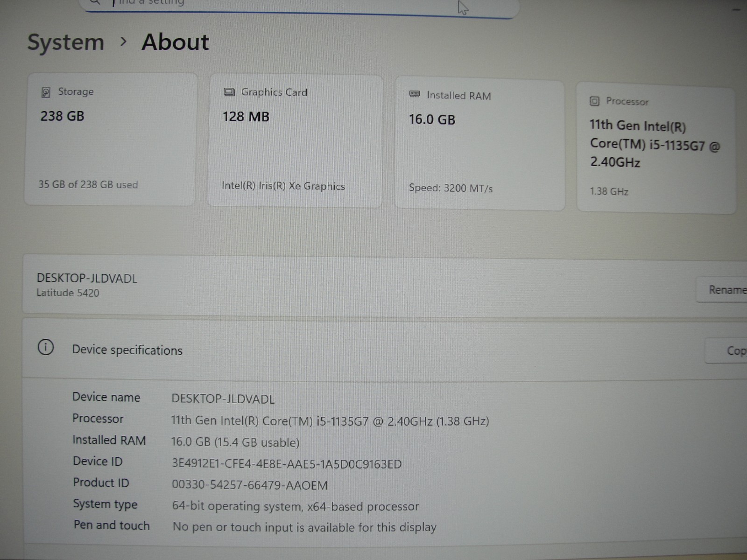Copy device specifications with Copy button
This screenshot has height=560, width=747.
click(x=726, y=351)
